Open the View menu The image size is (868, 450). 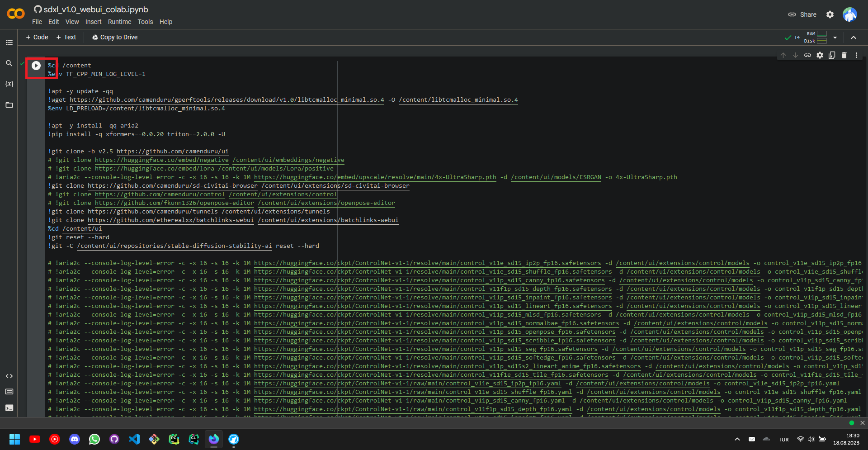pos(72,22)
